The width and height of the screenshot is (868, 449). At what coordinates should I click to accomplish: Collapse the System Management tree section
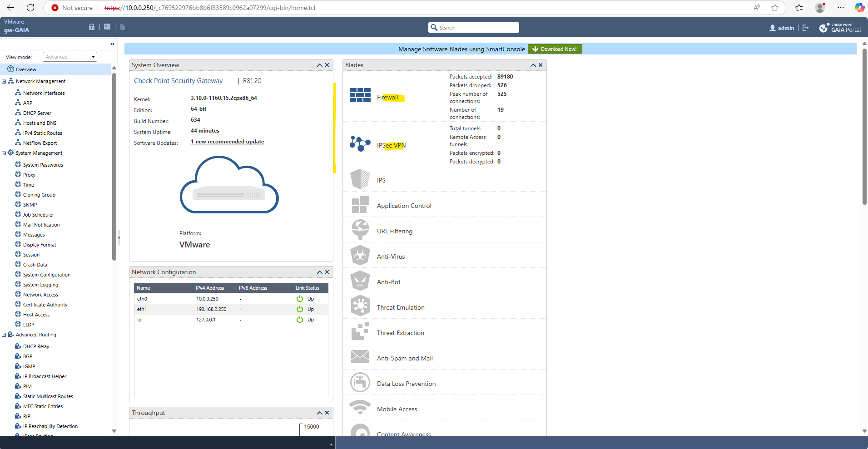[4, 153]
